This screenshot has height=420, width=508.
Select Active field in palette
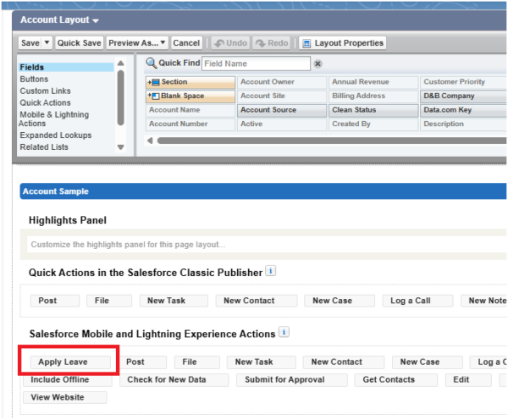282,124
